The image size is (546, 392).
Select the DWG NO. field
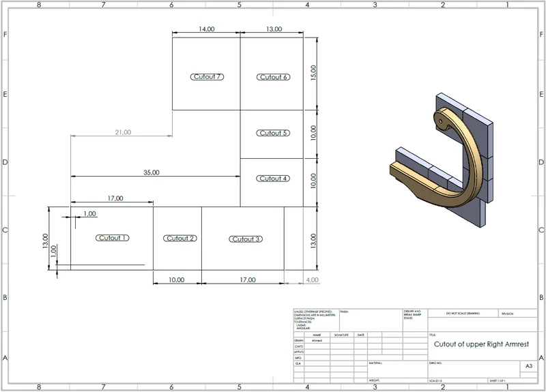pos(474,370)
